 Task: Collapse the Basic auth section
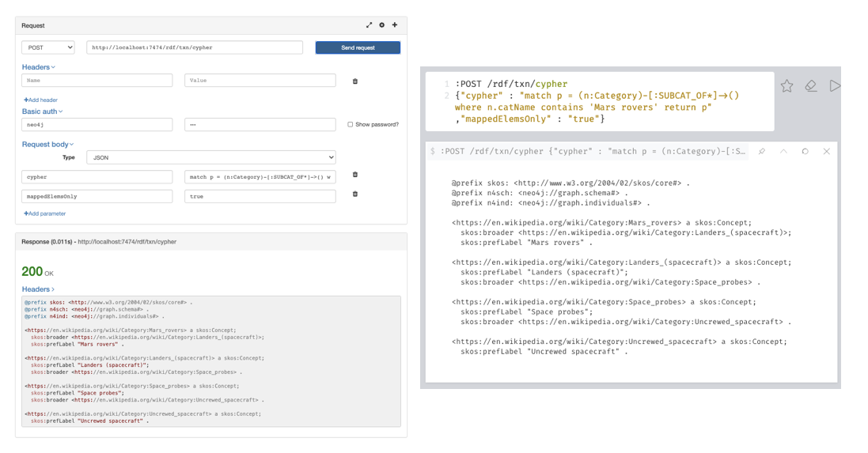pyautogui.click(x=42, y=111)
